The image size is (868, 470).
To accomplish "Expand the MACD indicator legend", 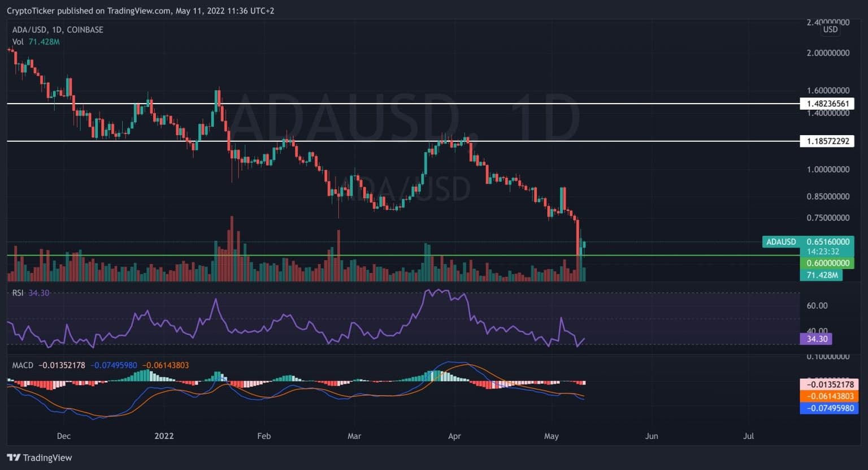I will click(23, 365).
